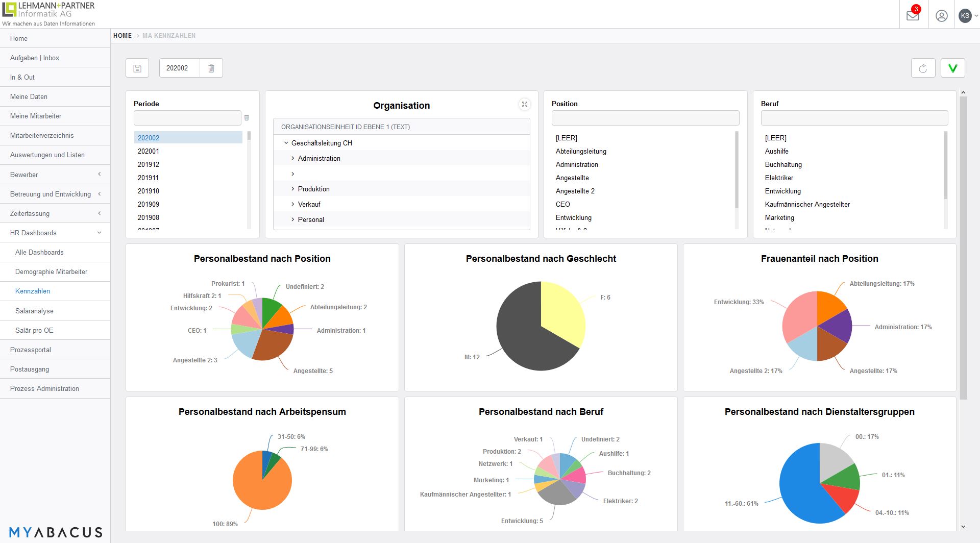
Task: Open Alle Dashboards
Action: [x=55, y=252]
